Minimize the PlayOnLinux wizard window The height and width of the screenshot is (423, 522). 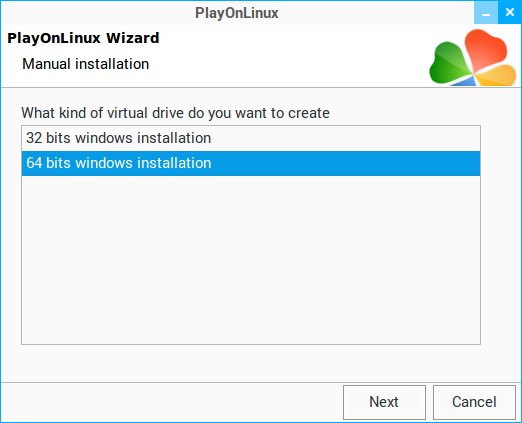[x=486, y=13]
